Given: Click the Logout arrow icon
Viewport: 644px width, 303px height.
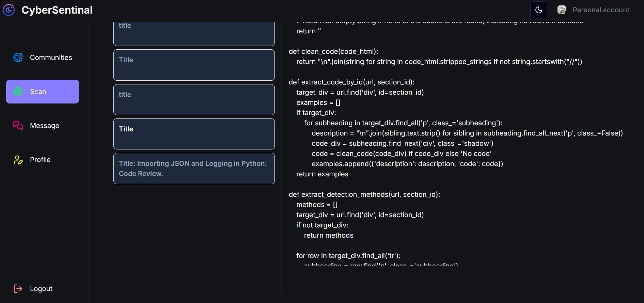Looking at the screenshot, I should (x=18, y=289).
